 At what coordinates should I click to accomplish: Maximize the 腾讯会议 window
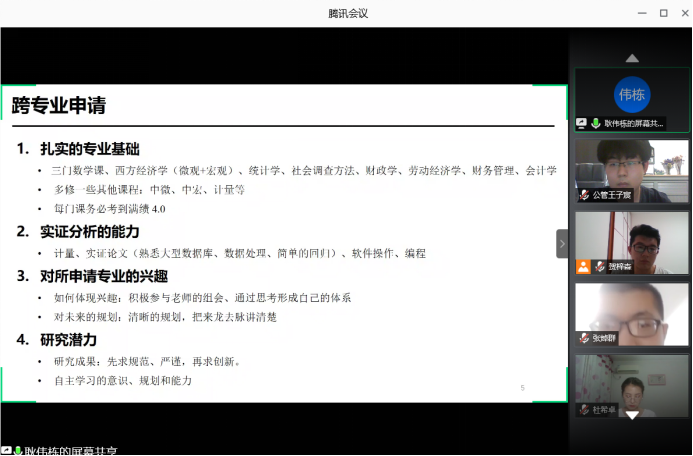click(x=663, y=13)
